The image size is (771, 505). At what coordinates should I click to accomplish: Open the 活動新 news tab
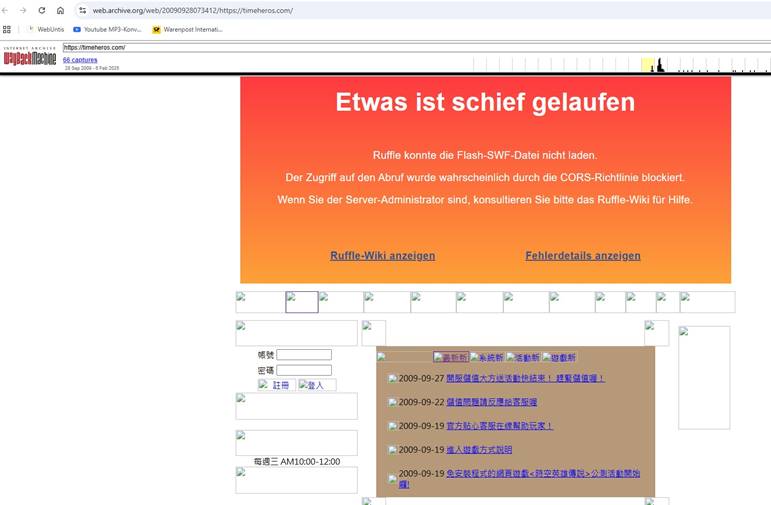point(523,357)
